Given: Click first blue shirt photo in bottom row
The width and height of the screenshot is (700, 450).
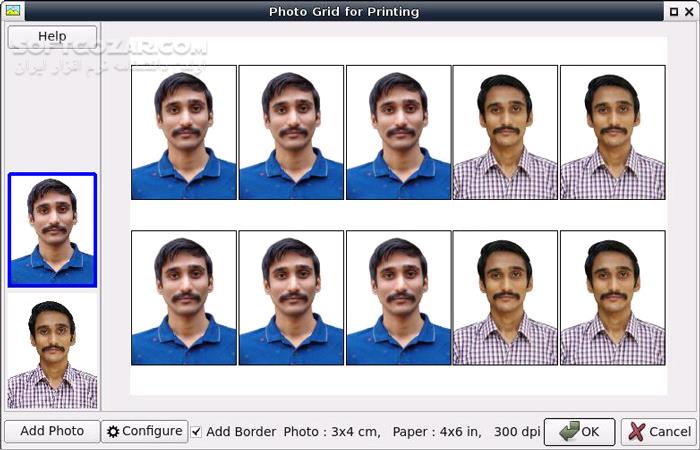Looking at the screenshot, I should click(184, 298).
